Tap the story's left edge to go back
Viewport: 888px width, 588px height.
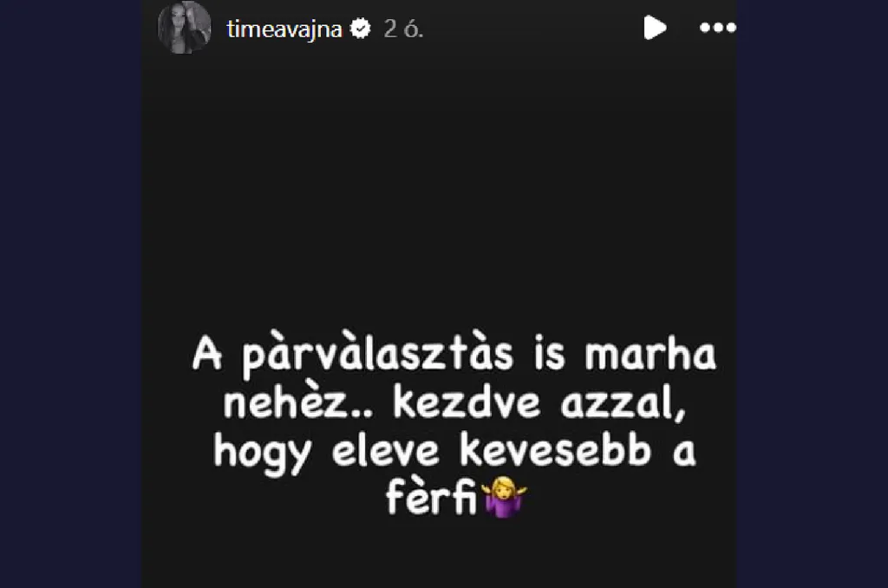[x=170, y=295]
